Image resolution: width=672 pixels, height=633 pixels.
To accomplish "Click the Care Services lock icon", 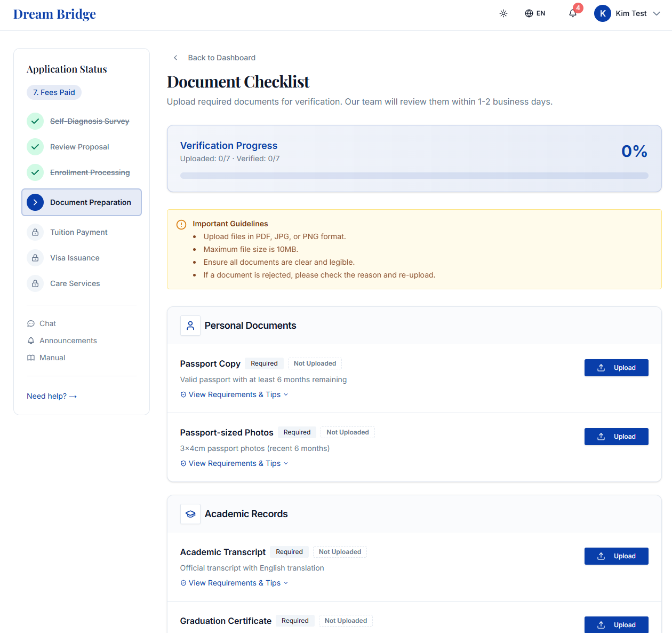I will click(35, 283).
